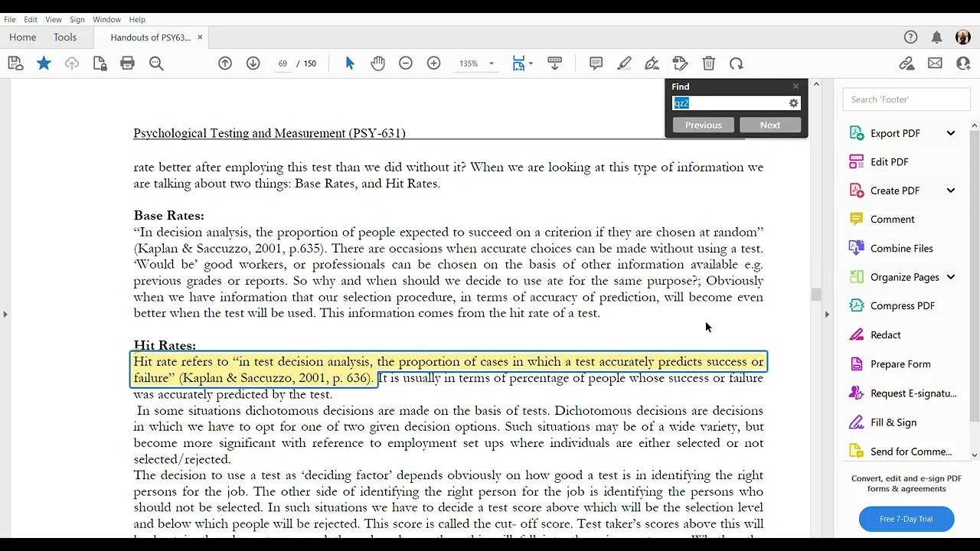Open the magnifier search tool
Image resolution: width=980 pixels, height=551 pixels.
(x=156, y=64)
